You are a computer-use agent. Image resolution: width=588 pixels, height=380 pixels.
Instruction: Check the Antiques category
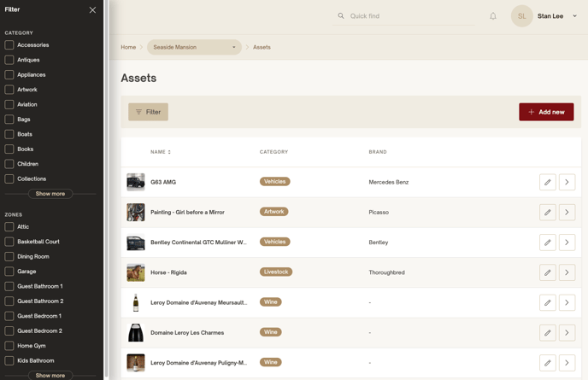(x=9, y=60)
